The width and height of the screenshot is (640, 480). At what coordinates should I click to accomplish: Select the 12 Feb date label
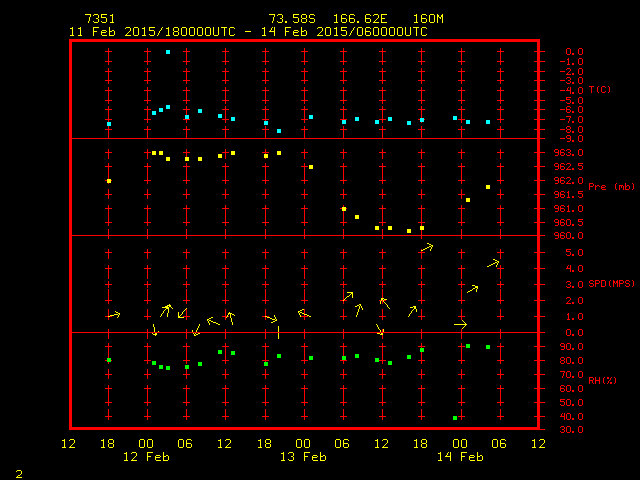145,457
